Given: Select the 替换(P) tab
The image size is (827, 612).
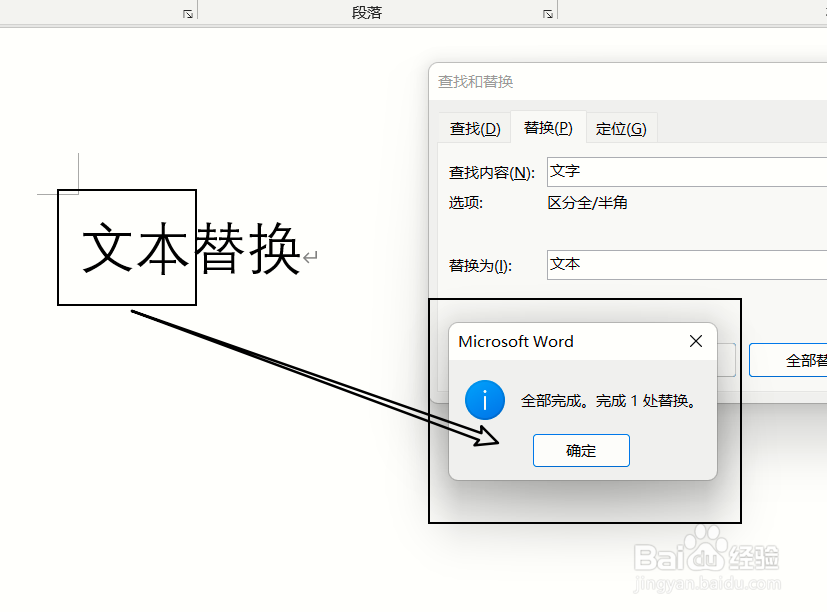Looking at the screenshot, I should (x=548, y=127).
